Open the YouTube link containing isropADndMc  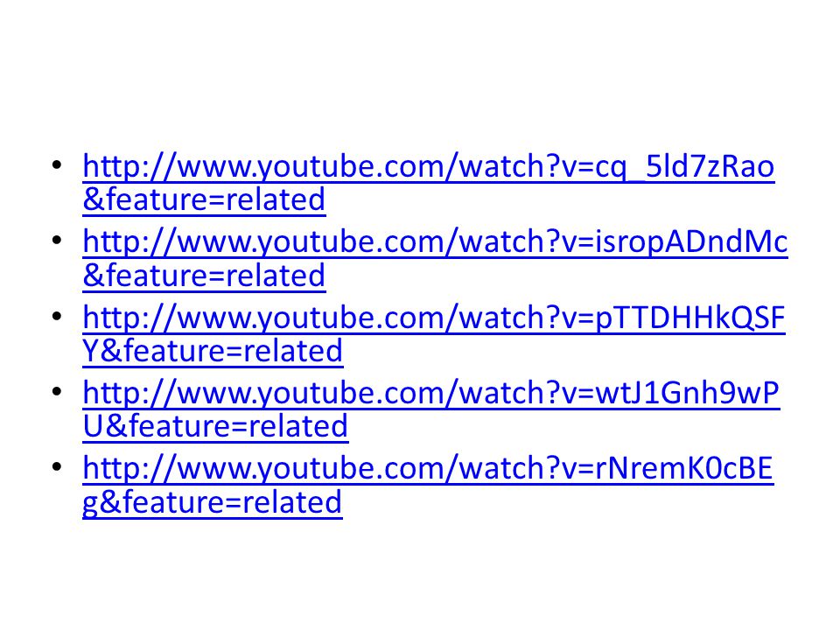(x=435, y=242)
